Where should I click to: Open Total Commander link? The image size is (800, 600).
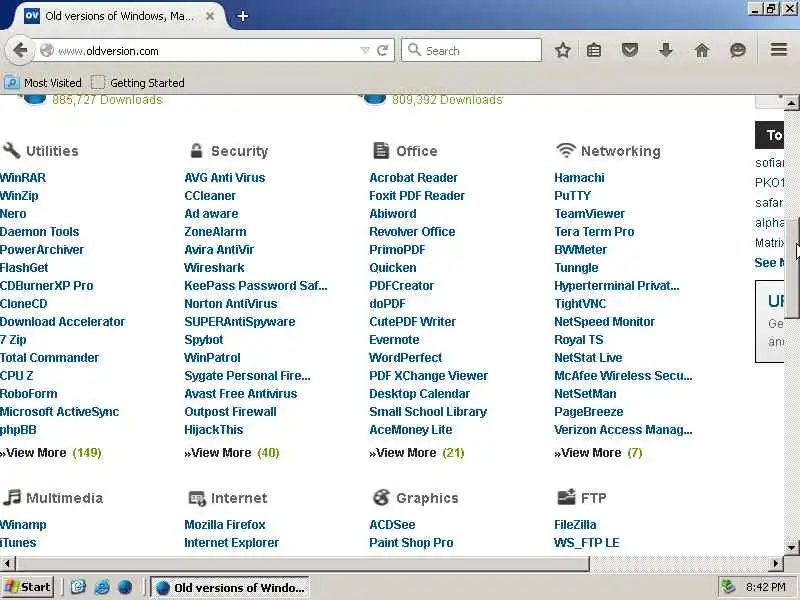49,358
